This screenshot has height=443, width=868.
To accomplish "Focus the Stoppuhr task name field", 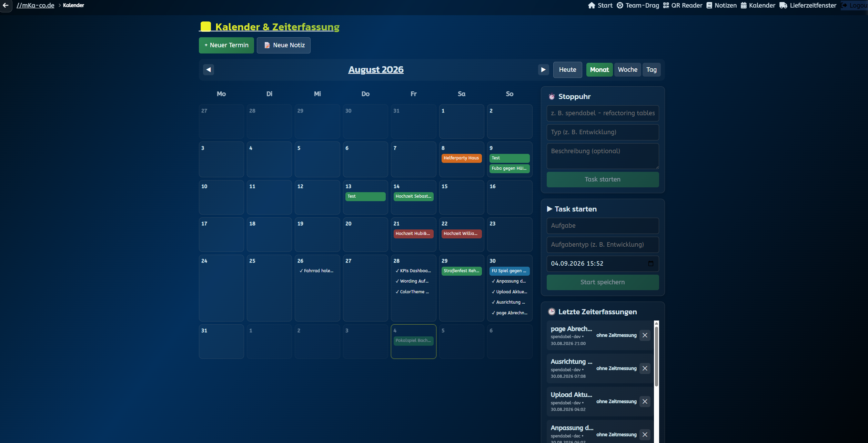I will 603,113.
